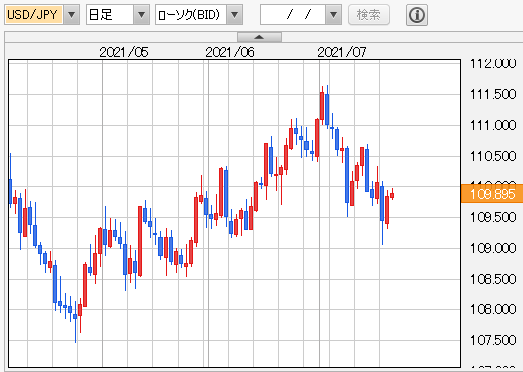This screenshot has width=523, height=372.
Task: Click the 110.500 price axis label
Action: click(493, 156)
